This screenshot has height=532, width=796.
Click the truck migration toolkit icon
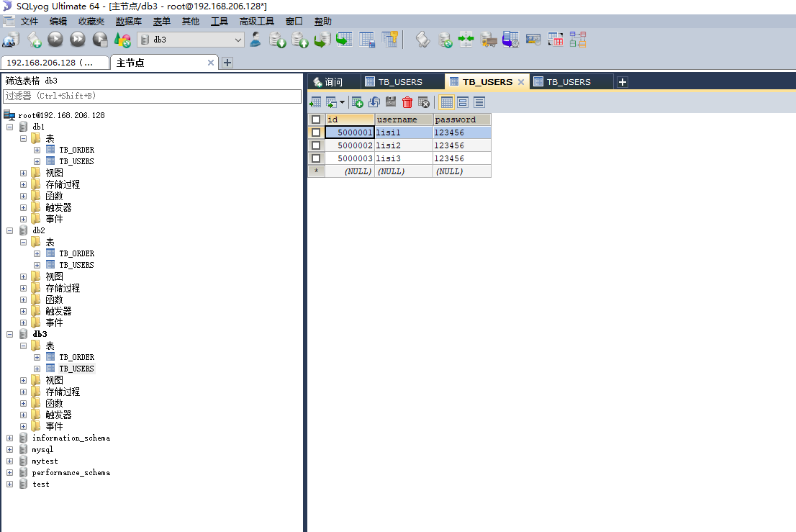tap(489, 40)
